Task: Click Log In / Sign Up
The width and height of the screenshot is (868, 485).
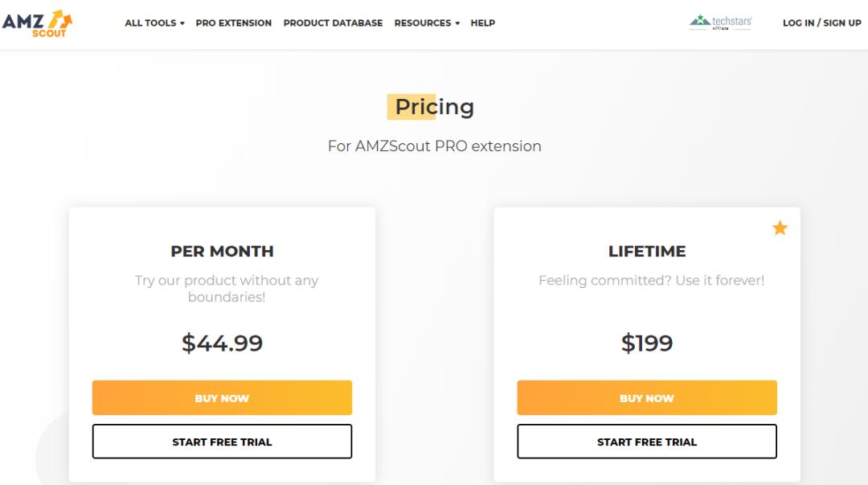Action: (x=821, y=23)
